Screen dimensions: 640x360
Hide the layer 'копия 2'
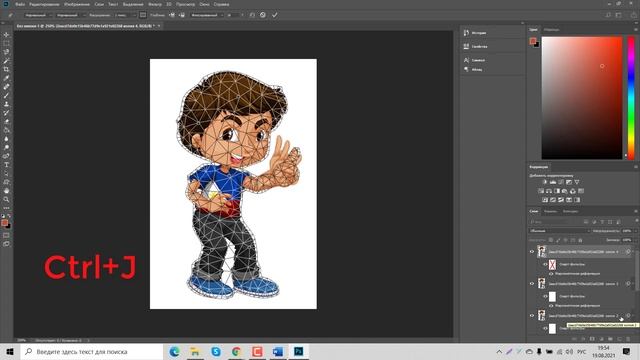tap(532, 316)
